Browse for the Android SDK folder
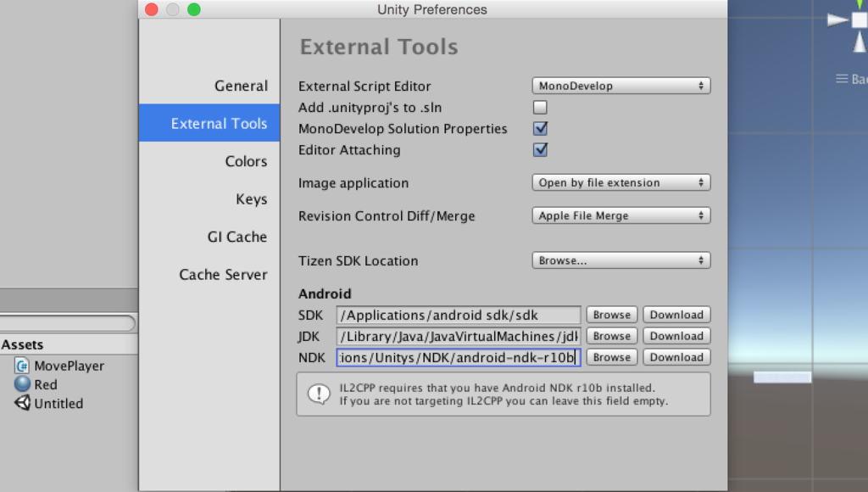868x492 pixels. 612,315
